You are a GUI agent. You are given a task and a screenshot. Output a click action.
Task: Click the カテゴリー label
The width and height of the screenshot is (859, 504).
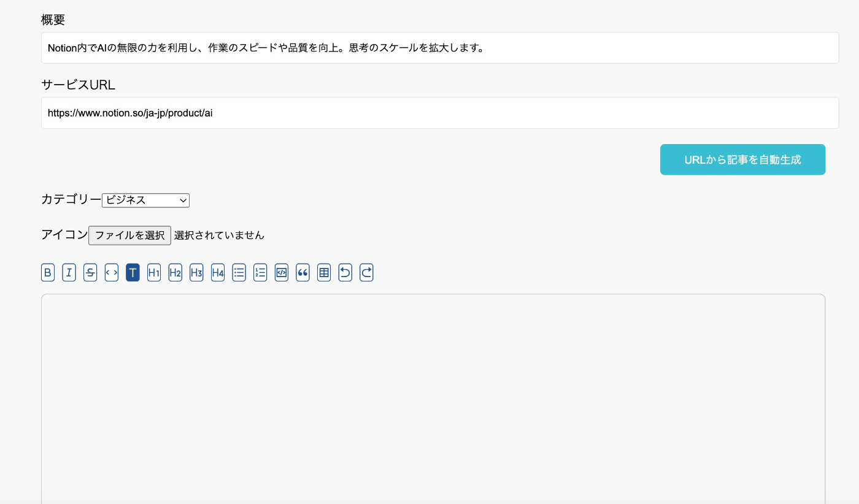(x=71, y=199)
